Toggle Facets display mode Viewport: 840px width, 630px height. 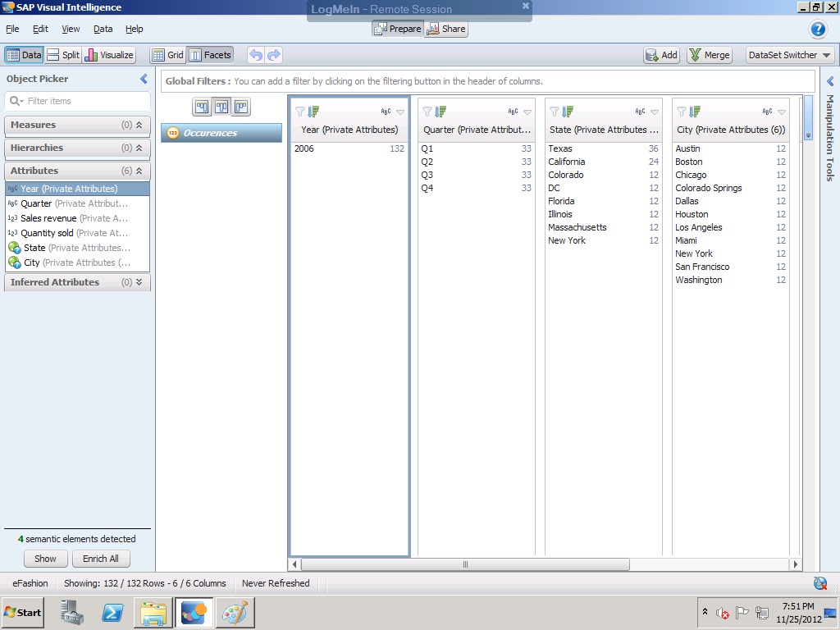tap(210, 55)
